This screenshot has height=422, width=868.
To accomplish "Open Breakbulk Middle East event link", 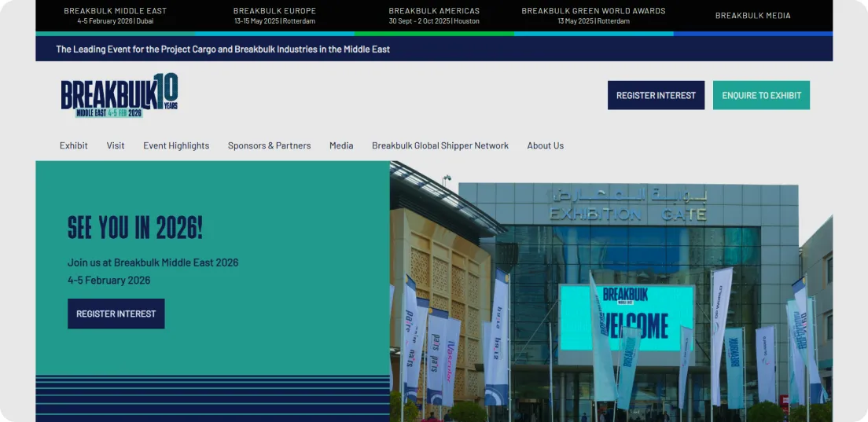I will click(x=115, y=16).
